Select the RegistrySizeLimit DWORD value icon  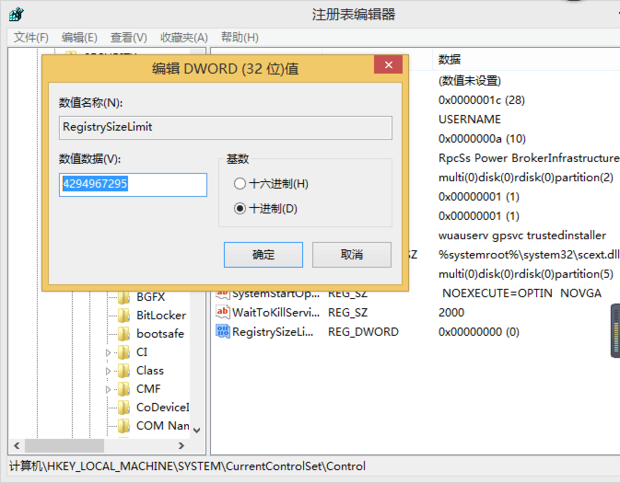224,331
